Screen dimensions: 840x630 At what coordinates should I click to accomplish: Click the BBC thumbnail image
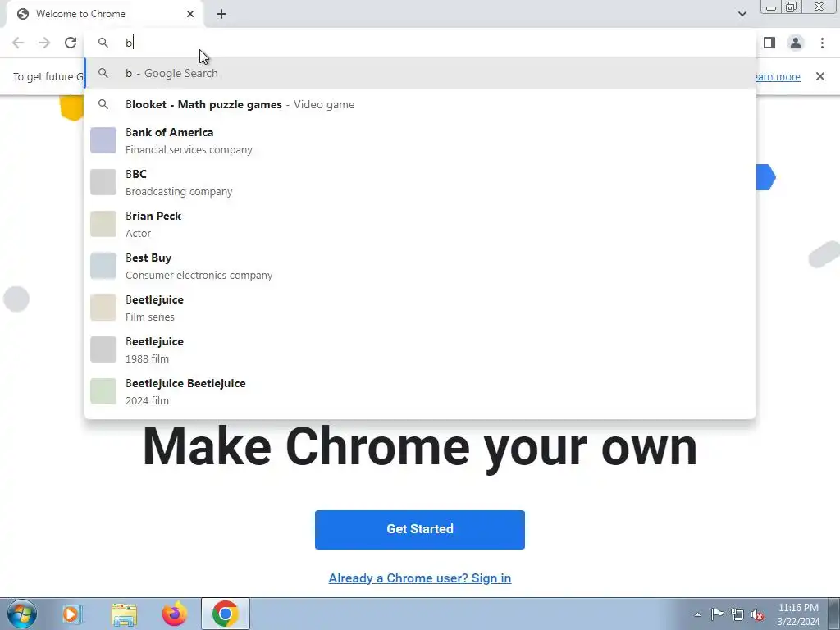pyautogui.click(x=103, y=182)
